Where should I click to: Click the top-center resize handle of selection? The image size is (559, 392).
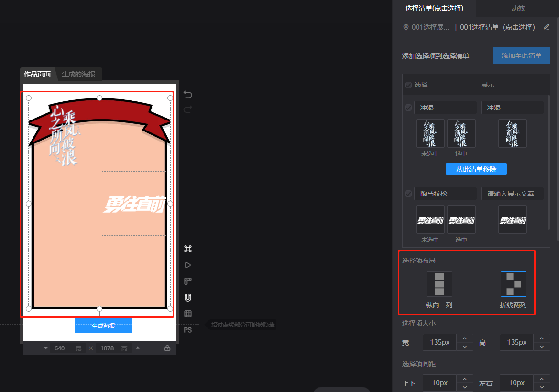(x=99, y=98)
